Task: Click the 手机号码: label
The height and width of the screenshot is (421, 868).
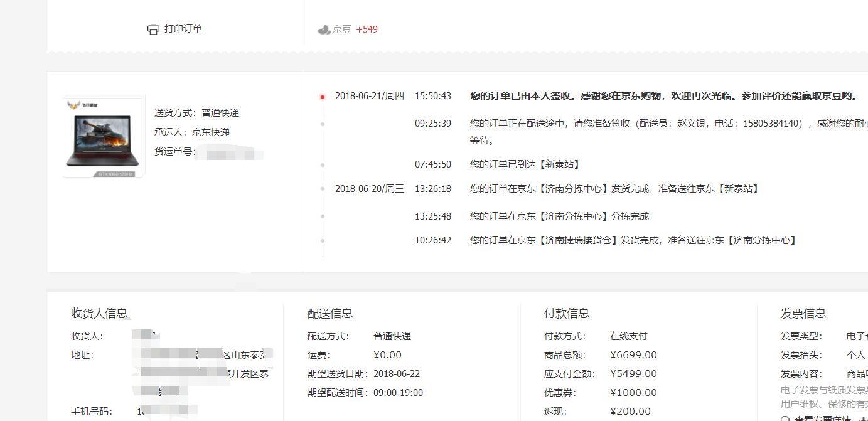Action: (x=92, y=412)
